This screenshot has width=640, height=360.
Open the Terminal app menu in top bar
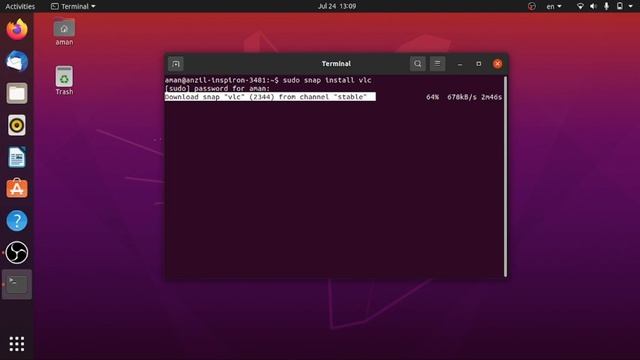tap(73, 6)
